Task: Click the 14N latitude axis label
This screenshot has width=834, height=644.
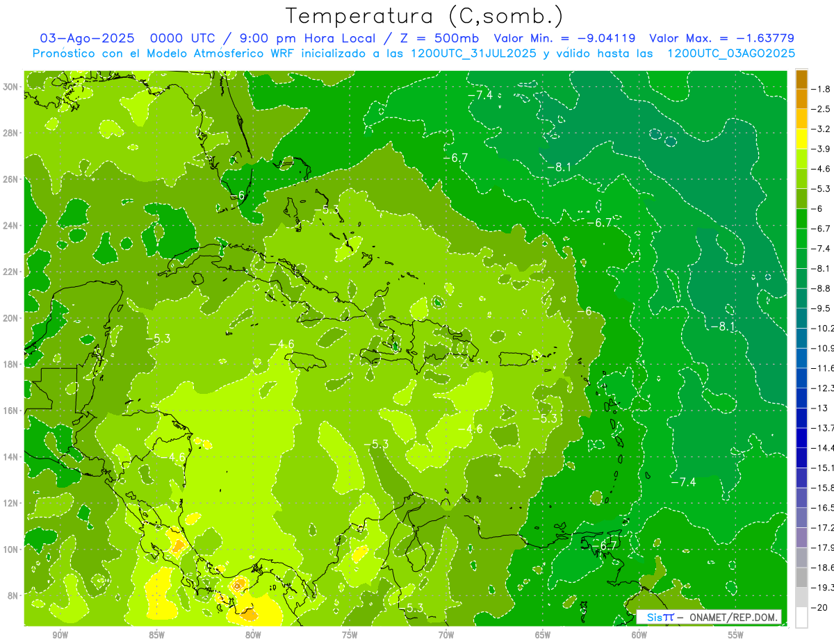Action: [x=11, y=457]
